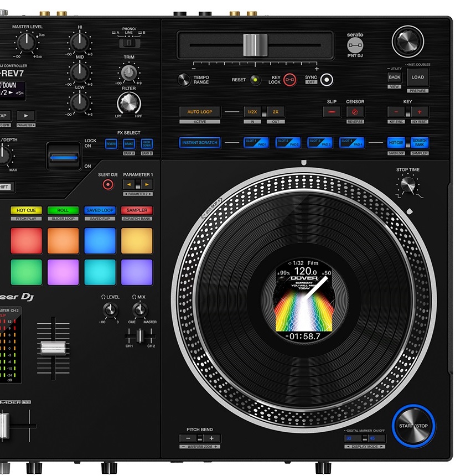Select HOT CUE pad mode

pos(26,210)
